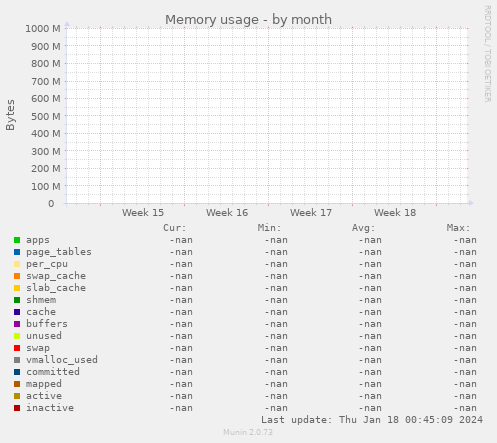Click the orange swap_cache legend swatch

[x=17, y=276]
